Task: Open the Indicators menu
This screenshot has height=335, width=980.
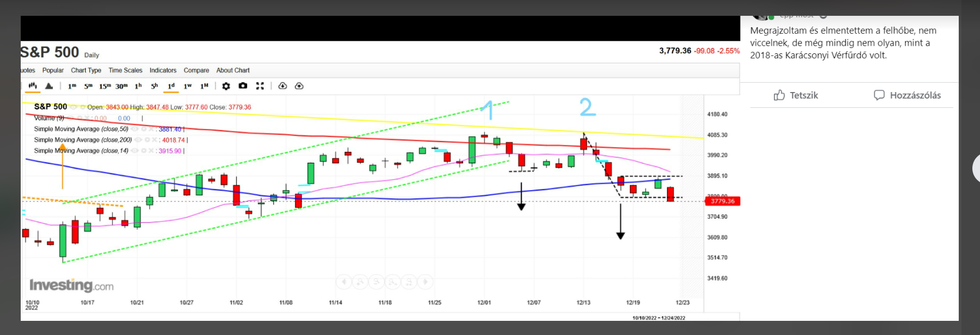Action: 163,70
